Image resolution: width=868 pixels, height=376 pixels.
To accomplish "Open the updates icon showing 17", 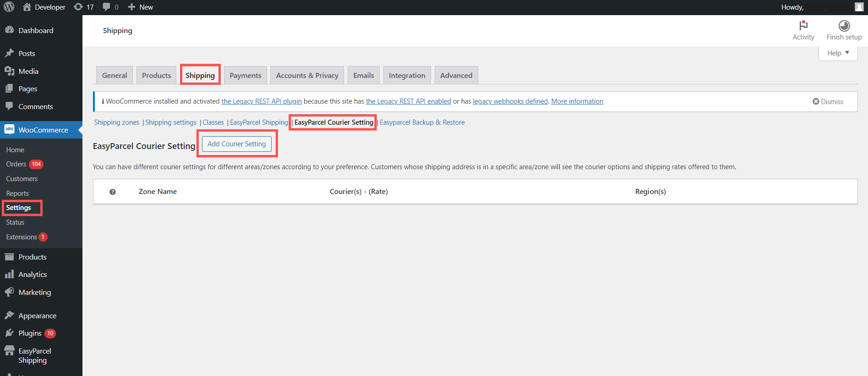I will (78, 7).
